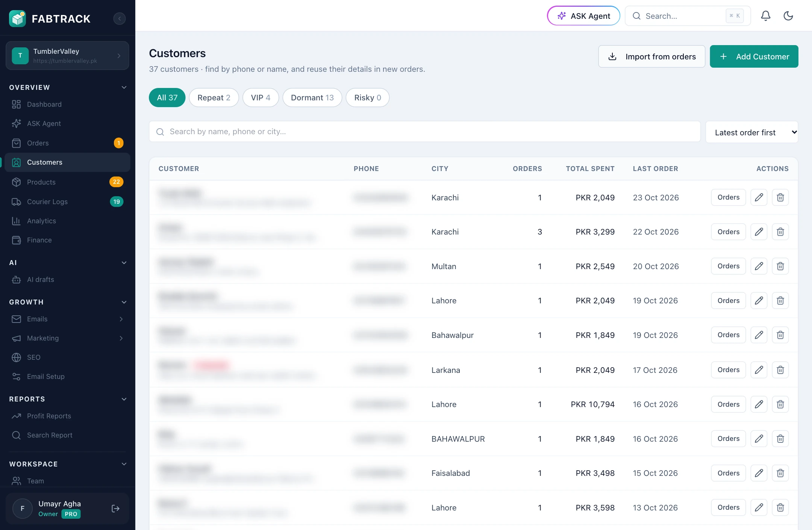Edit the Faisalabad customer row

click(x=759, y=473)
